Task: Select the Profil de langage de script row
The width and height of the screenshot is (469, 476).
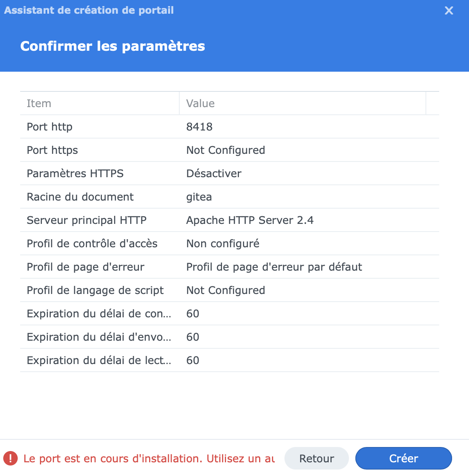Action: 229,290
